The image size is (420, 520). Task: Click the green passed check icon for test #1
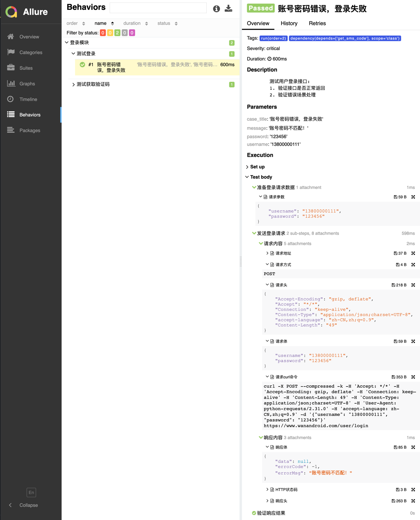[x=82, y=65]
